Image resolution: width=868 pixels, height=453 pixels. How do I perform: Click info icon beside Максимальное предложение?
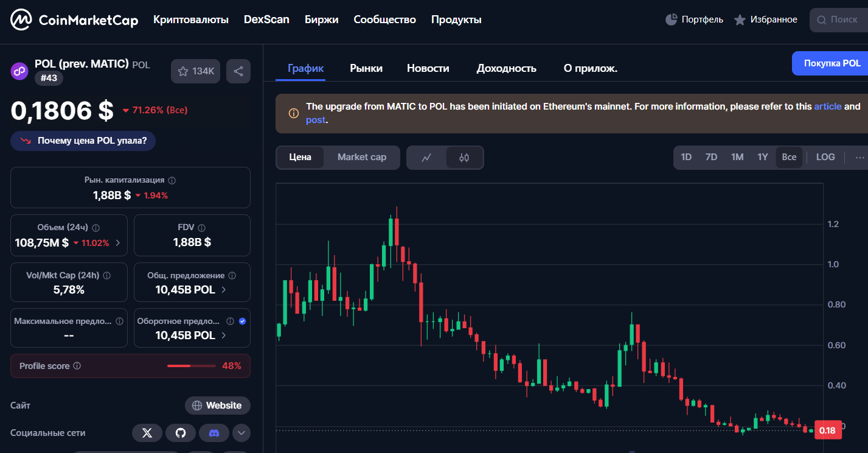coord(119,321)
